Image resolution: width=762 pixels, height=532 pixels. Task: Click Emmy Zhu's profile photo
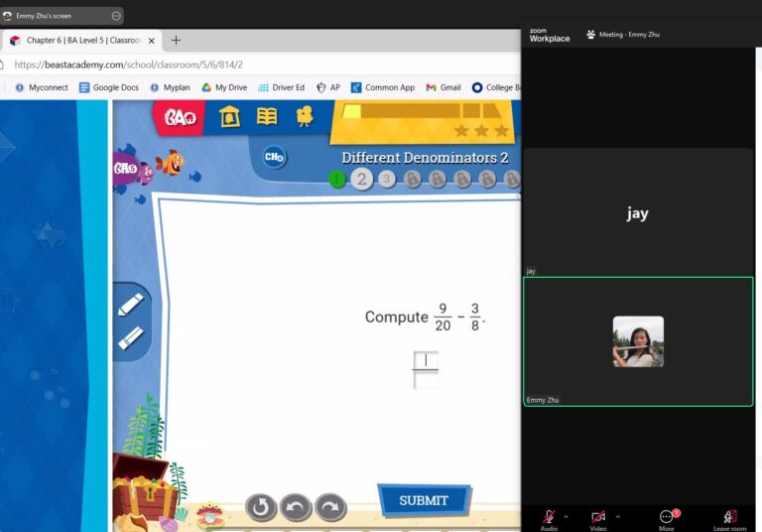638,341
